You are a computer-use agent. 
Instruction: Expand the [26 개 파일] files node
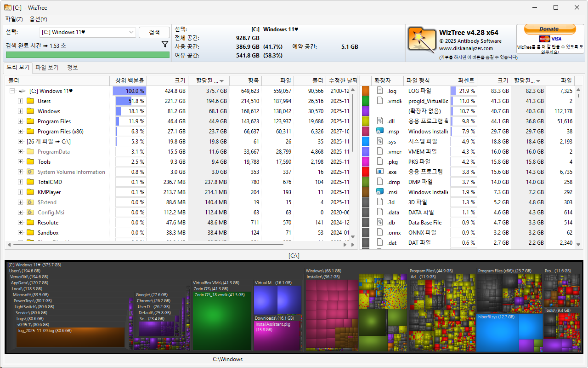[x=21, y=142]
